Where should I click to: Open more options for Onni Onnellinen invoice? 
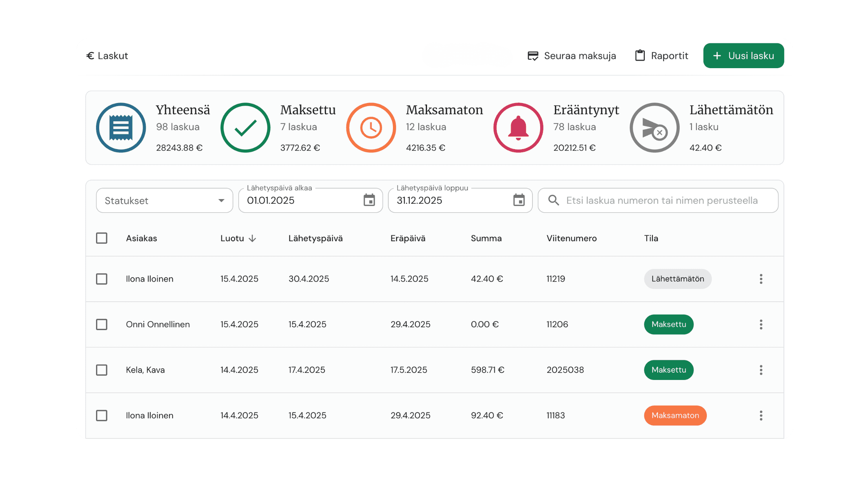(x=761, y=324)
